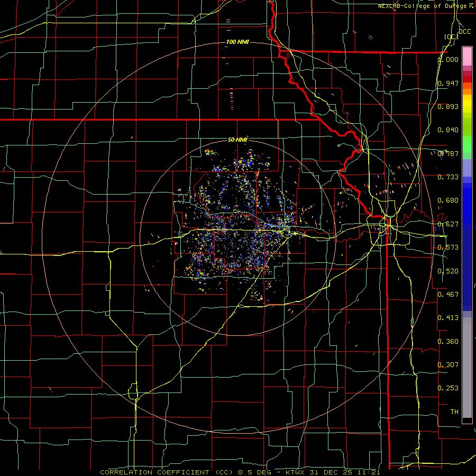
Task: Pick the pink top segment of the color bar
Action: (467, 57)
